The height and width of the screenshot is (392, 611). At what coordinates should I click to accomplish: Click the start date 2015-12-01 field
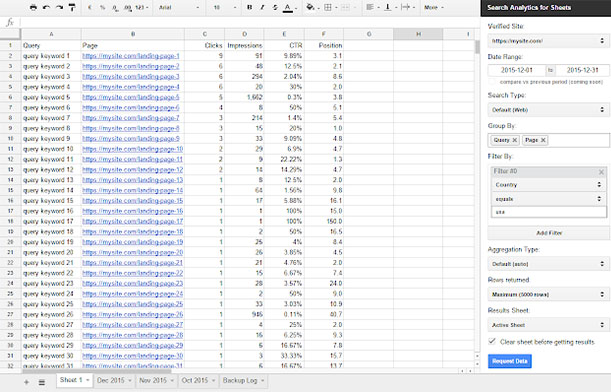(x=516, y=70)
